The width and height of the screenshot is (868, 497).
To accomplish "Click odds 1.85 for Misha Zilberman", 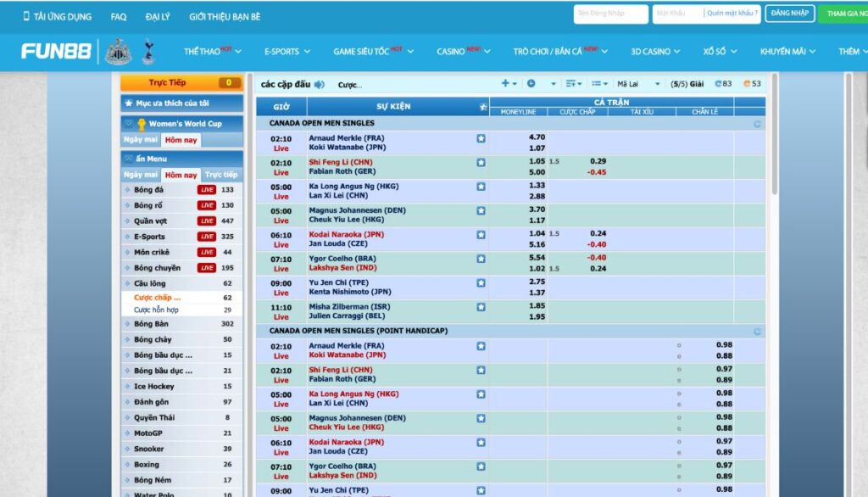I will point(537,305).
